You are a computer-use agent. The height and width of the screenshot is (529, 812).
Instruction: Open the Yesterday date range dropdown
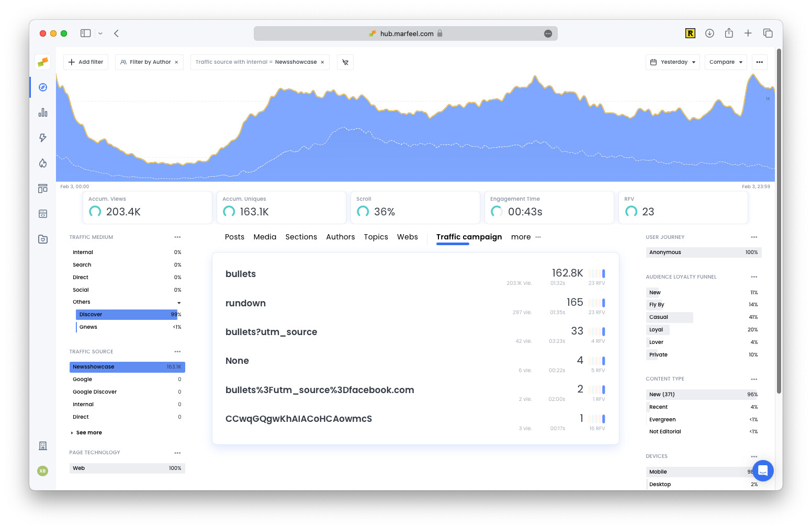672,62
